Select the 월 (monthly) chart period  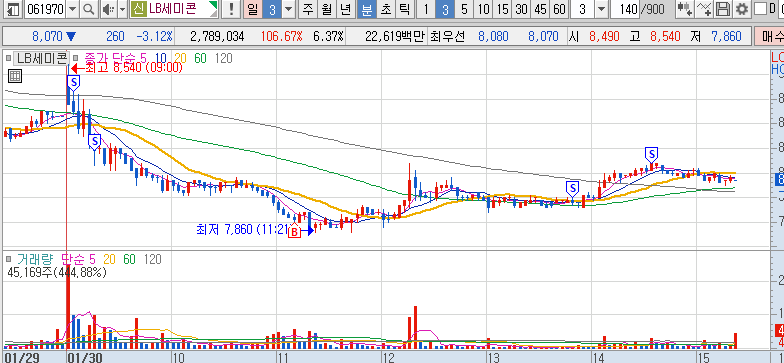point(326,9)
